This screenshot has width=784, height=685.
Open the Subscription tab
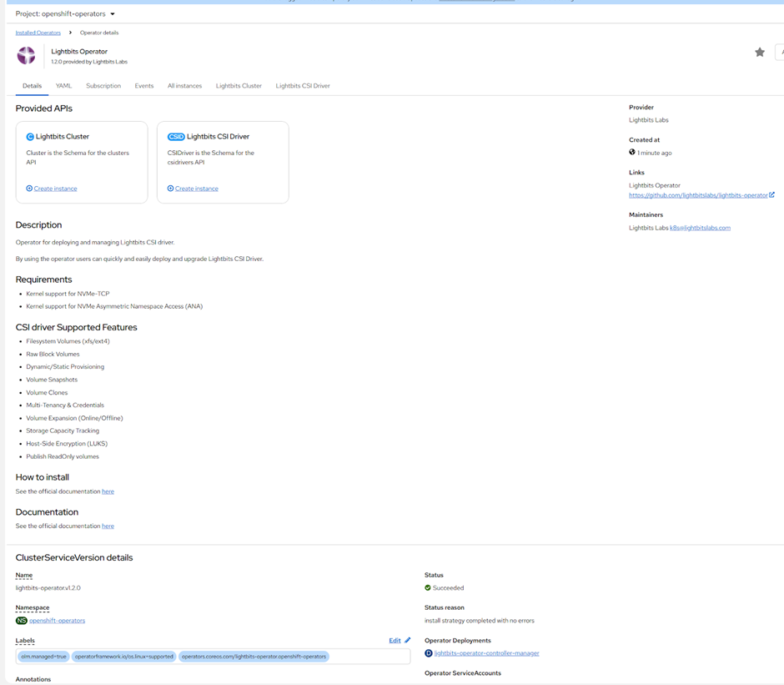tap(103, 86)
